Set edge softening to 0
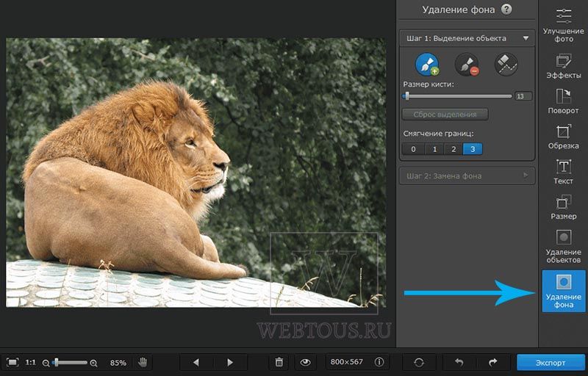Screen dimensions: 588x376 pos(413,149)
